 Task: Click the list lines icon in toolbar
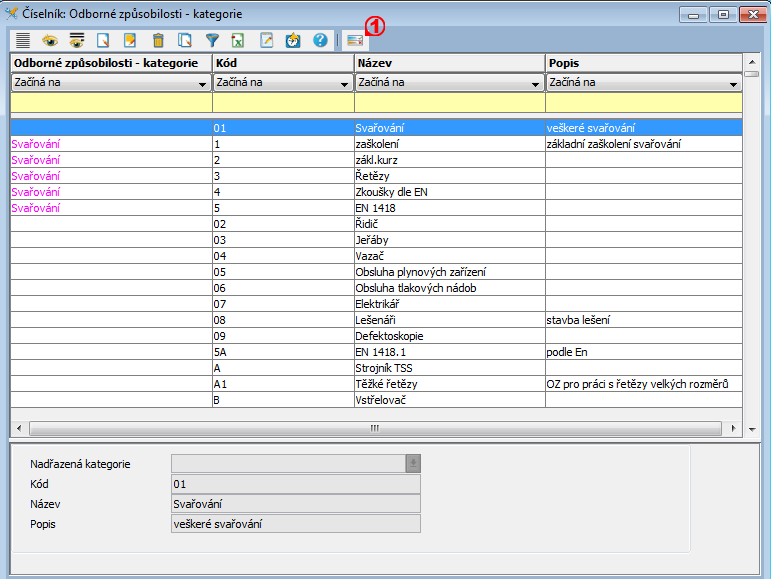pos(22,41)
